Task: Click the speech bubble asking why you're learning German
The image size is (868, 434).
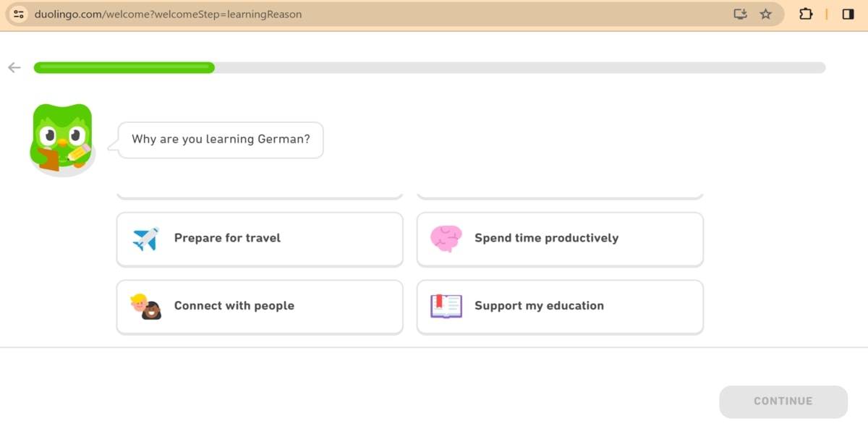Action: pos(219,140)
